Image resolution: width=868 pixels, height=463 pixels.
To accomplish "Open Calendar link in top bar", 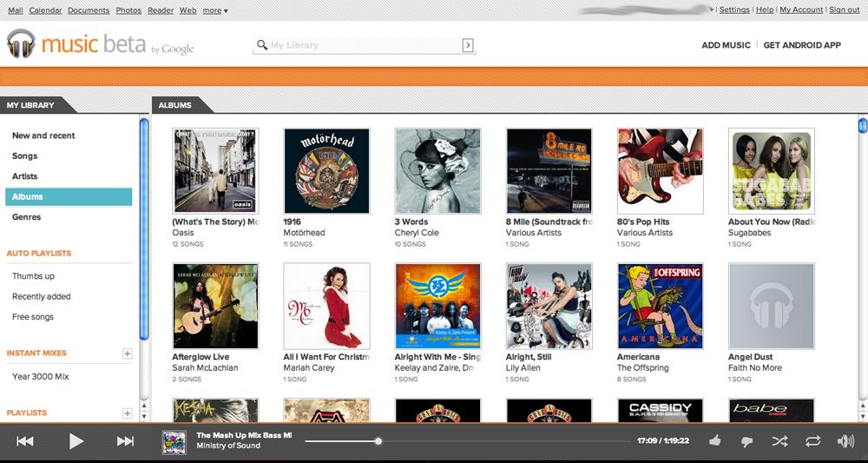I will (x=45, y=10).
